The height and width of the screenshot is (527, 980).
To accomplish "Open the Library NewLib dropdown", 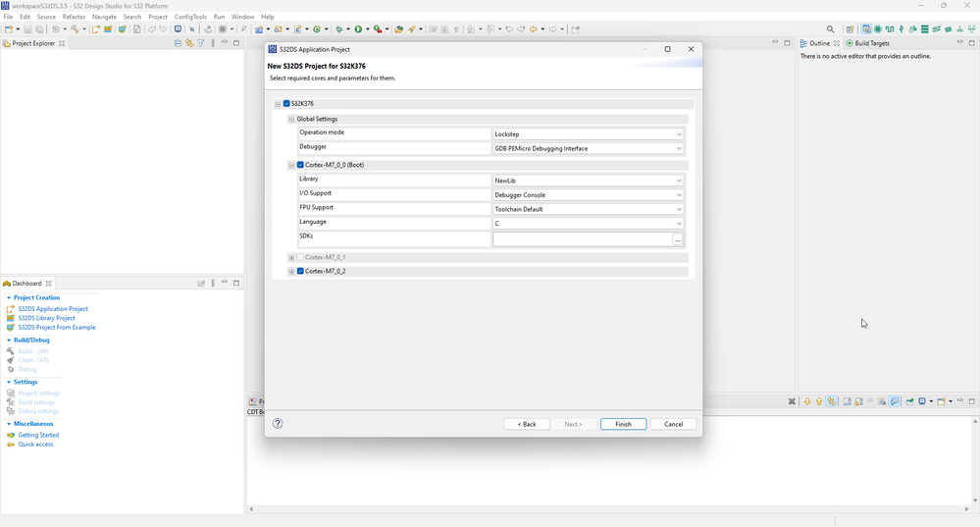I will point(588,180).
